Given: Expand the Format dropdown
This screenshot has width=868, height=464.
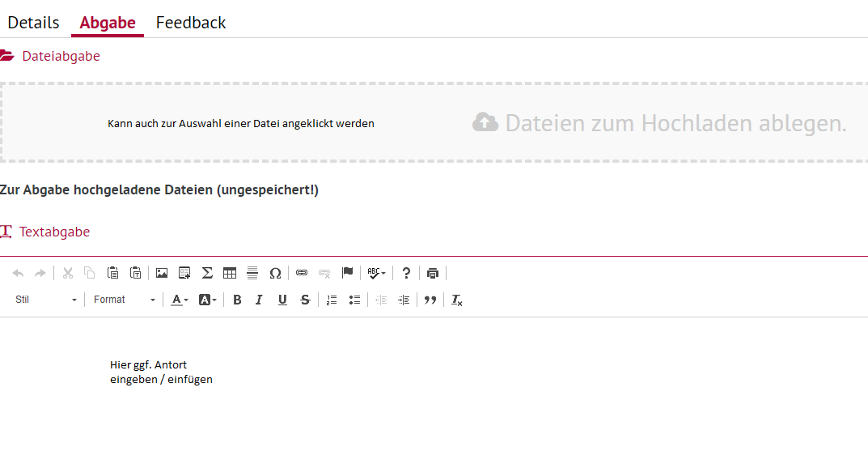Looking at the screenshot, I should click(124, 300).
